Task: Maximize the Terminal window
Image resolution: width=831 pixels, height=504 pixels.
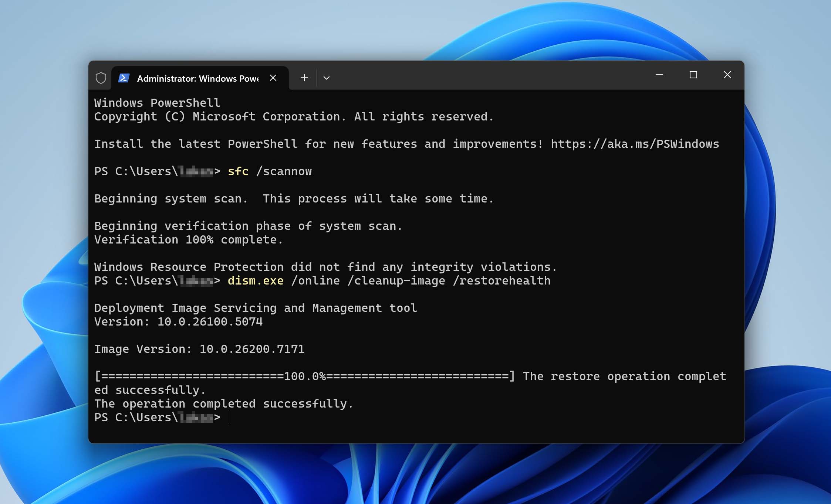Action: pos(693,75)
